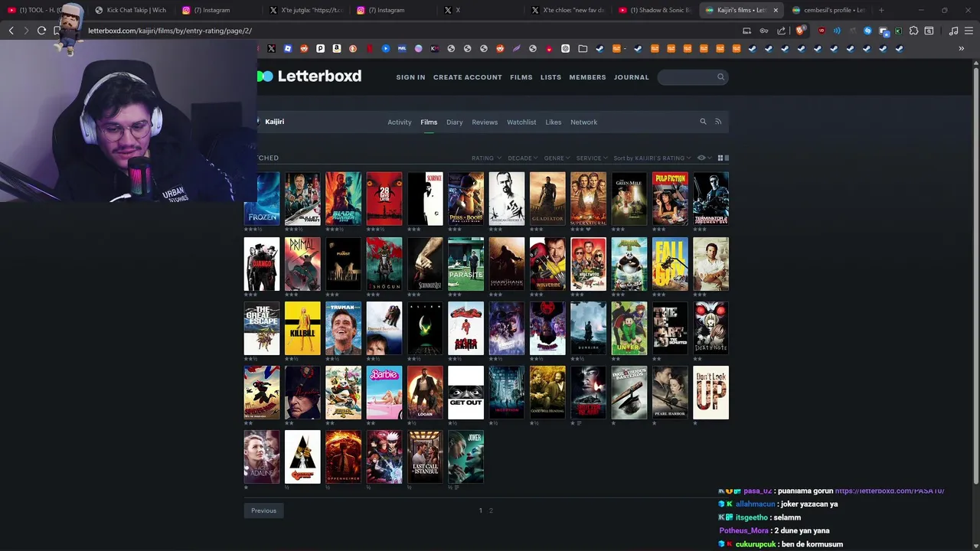
Task: Open the Parasite poster
Action: tap(466, 264)
